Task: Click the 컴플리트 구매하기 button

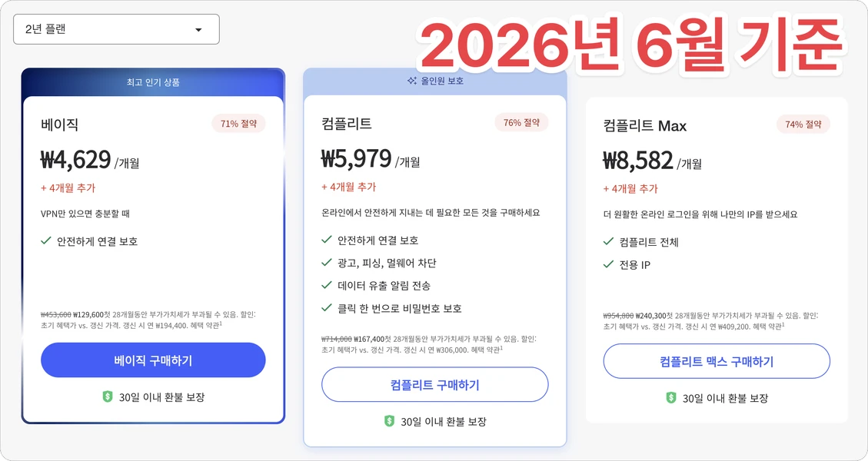Action: coord(435,385)
